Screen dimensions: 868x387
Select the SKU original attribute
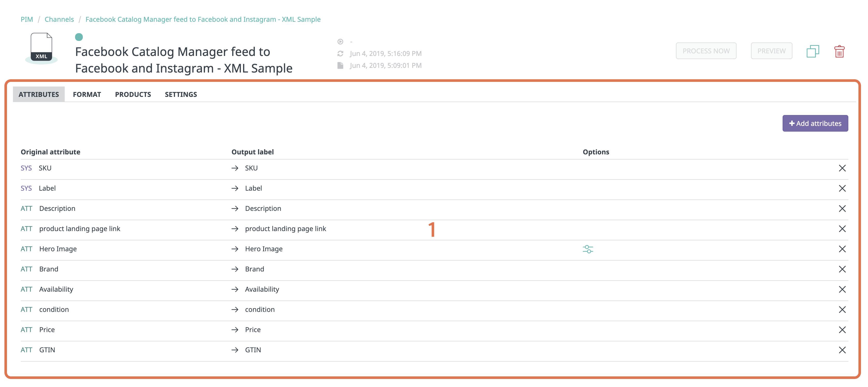[45, 168]
